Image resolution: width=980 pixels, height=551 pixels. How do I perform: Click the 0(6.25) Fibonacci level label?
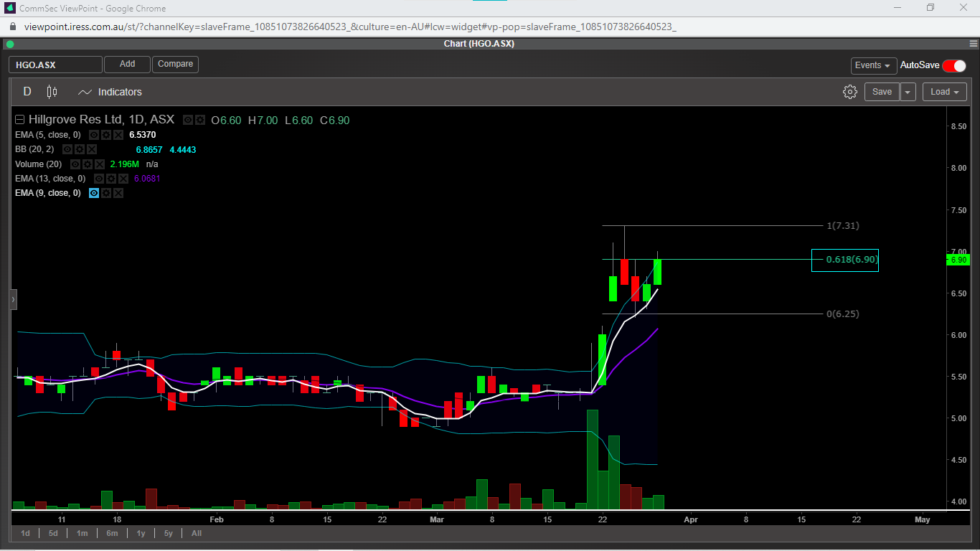pyautogui.click(x=842, y=314)
